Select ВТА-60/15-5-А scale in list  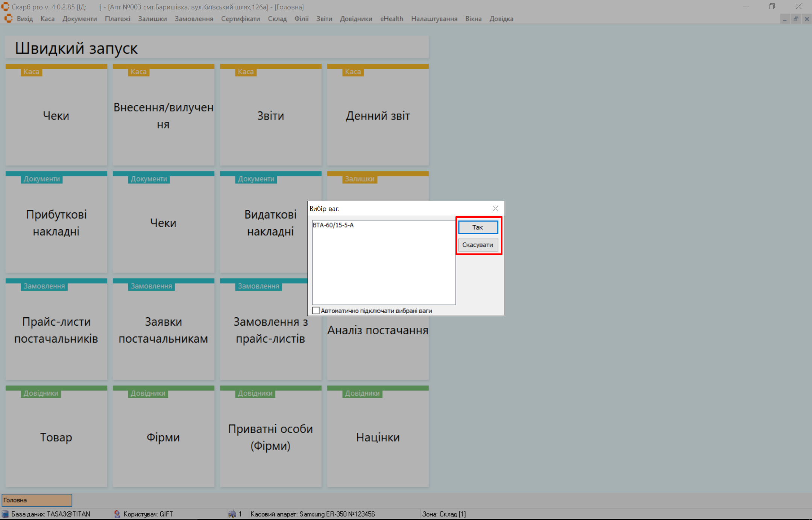(333, 225)
